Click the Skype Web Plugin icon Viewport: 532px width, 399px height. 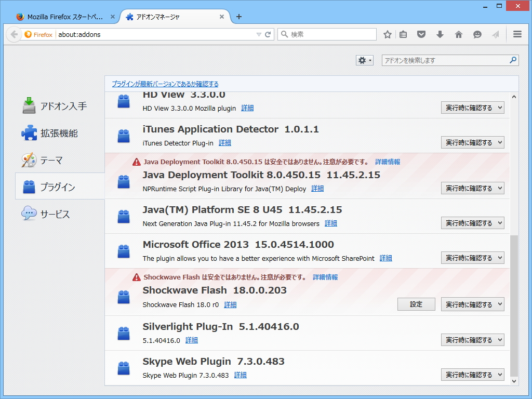(x=124, y=368)
